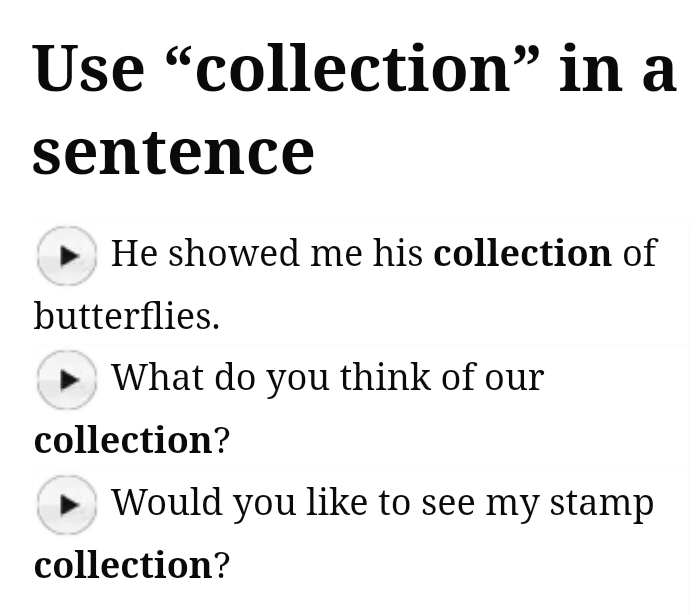Play audio for the butterflies sentence
The height and width of the screenshot is (615, 696).
pyautogui.click(x=67, y=256)
